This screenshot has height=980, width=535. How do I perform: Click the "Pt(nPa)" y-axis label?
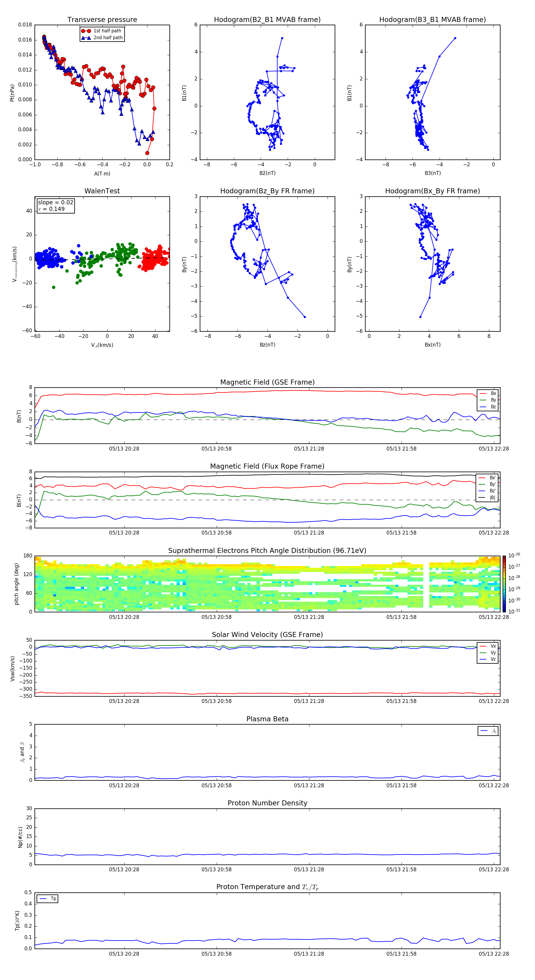coord(12,93)
